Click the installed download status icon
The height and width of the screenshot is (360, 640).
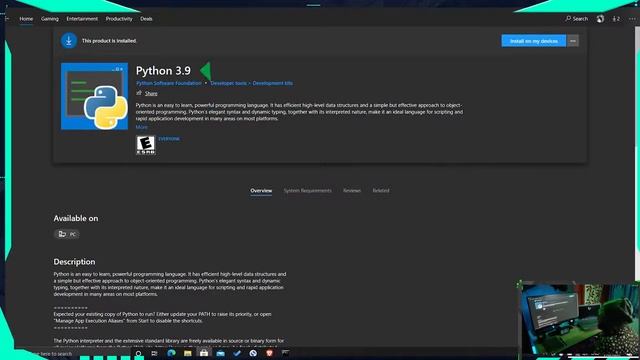(69, 41)
